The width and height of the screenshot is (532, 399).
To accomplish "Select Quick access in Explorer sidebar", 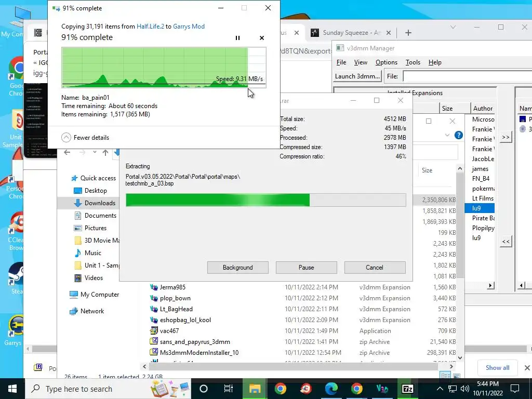I will (94, 178).
